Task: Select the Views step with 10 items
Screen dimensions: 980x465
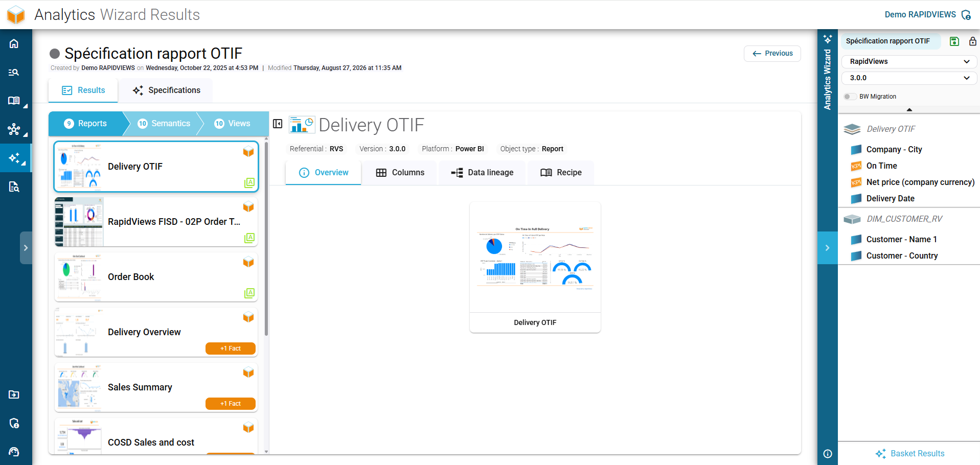Action: tap(233, 124)
